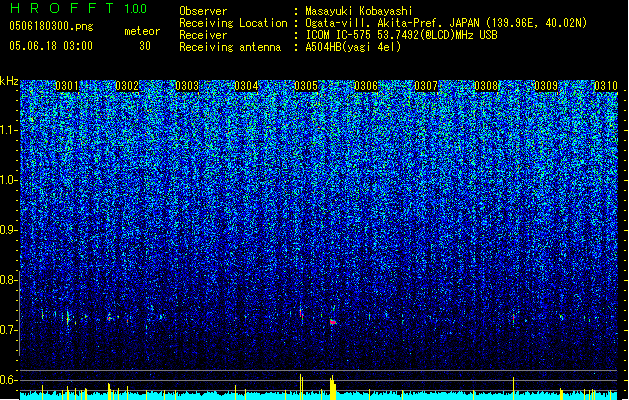
Task: Click the Observer field label
Action: coord(203,11)
